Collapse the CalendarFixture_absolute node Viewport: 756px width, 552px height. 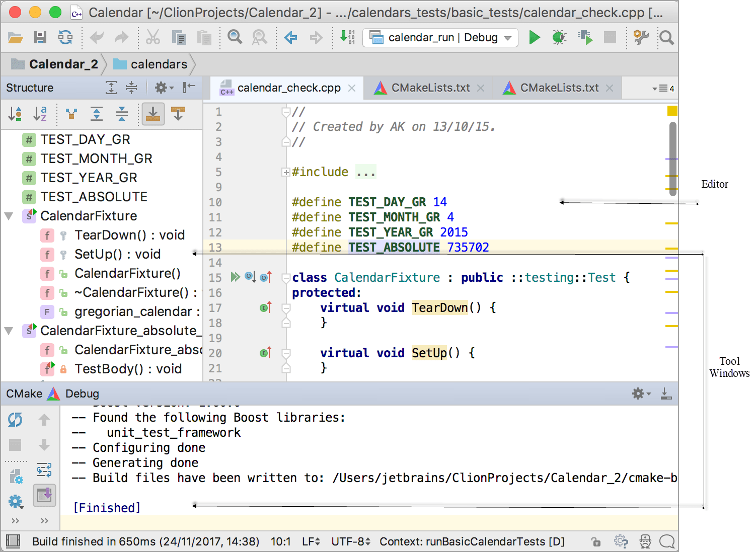[9, 331]
